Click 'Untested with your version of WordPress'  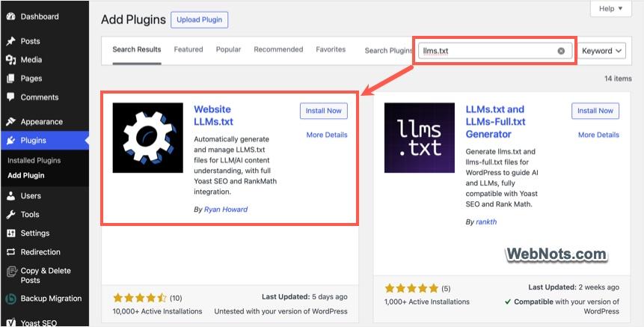click(281, 311)
